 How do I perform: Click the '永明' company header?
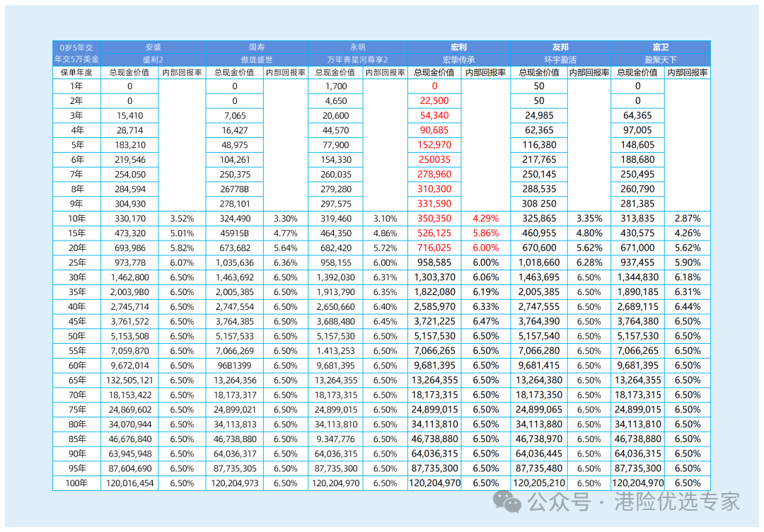(x=358, y=47)
